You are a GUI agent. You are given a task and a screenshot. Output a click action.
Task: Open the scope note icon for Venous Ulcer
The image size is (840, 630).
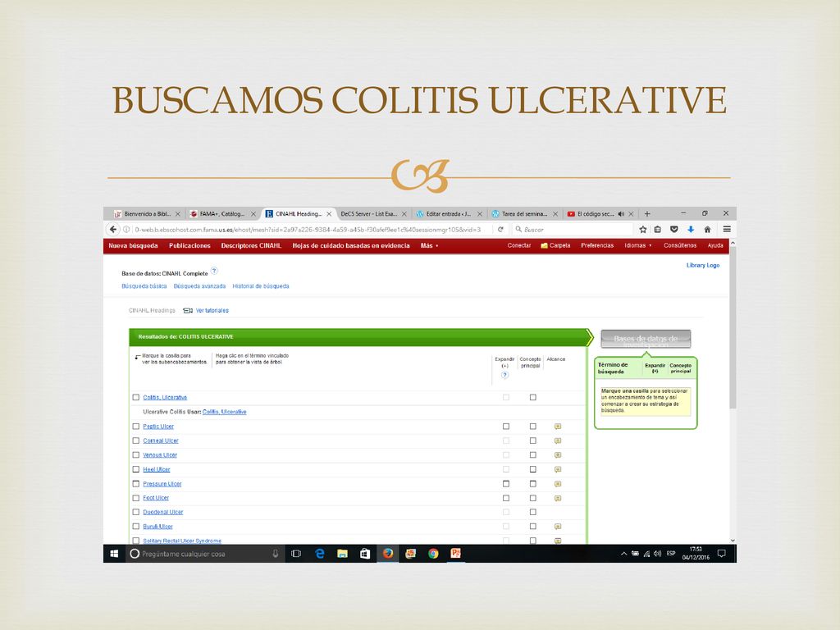coord(558,454)
